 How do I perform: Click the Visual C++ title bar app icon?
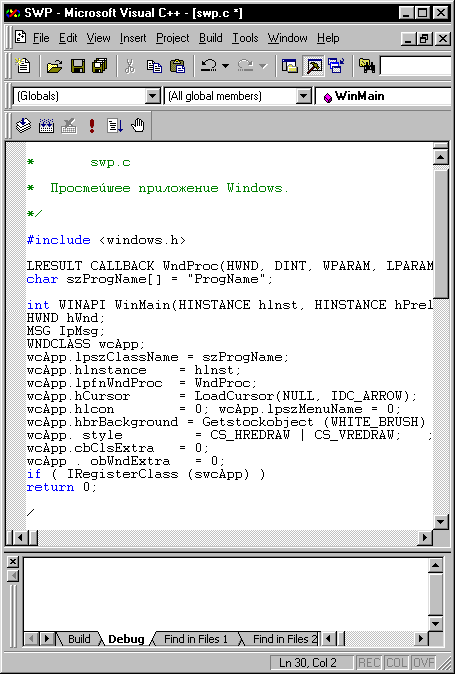(13, 13)
